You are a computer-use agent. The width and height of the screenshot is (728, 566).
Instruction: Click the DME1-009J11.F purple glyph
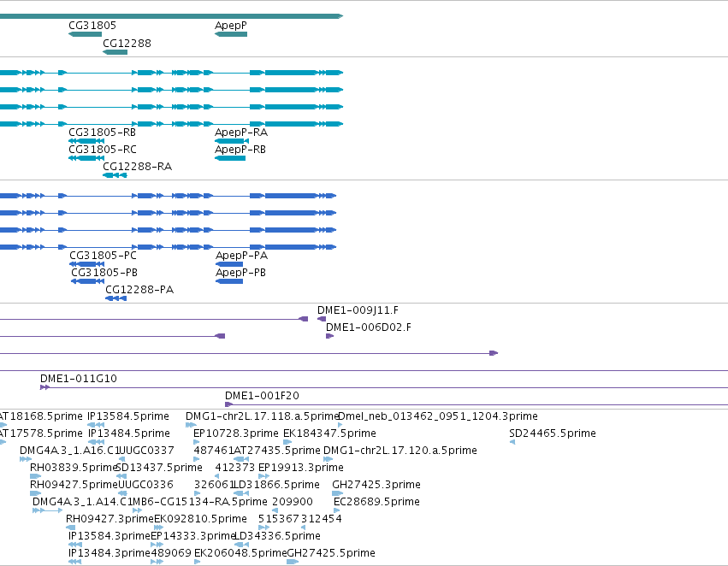pos(322,319)
